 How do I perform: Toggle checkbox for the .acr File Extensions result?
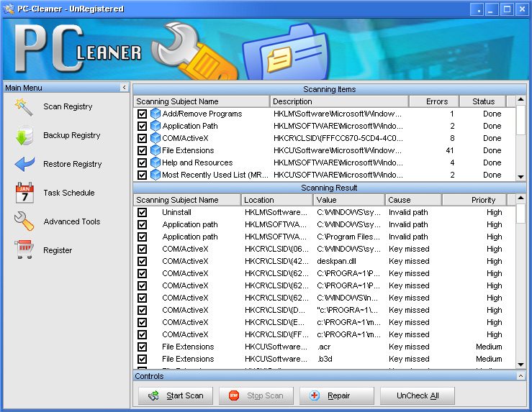(x=142, y=347)
